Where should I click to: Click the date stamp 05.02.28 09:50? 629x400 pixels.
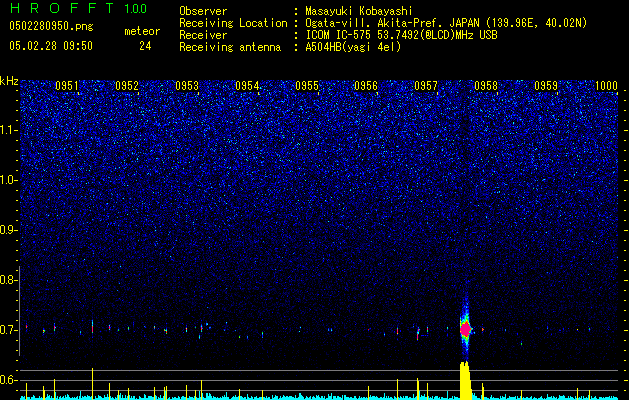click(51, 46)
